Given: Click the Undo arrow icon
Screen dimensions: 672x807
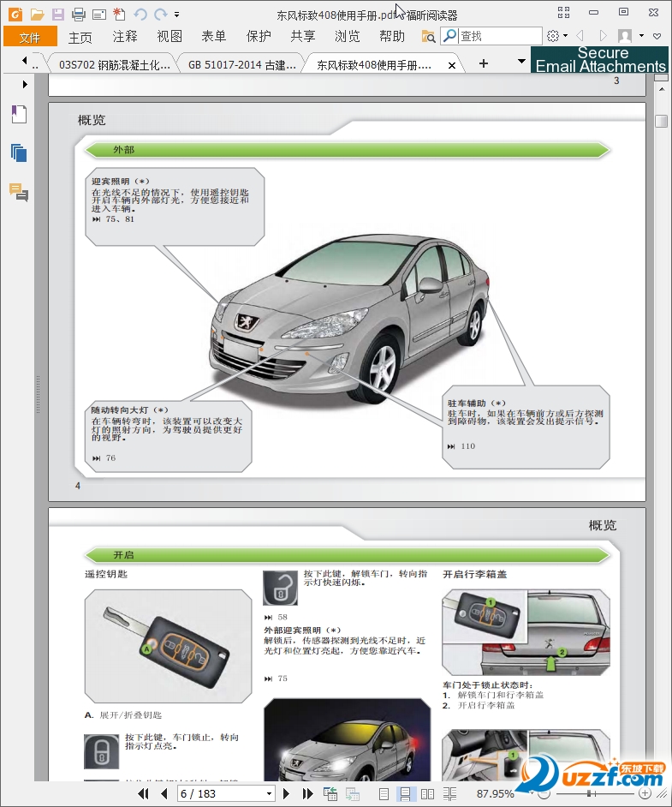Looking at the screenshot, I should point(140,14).
